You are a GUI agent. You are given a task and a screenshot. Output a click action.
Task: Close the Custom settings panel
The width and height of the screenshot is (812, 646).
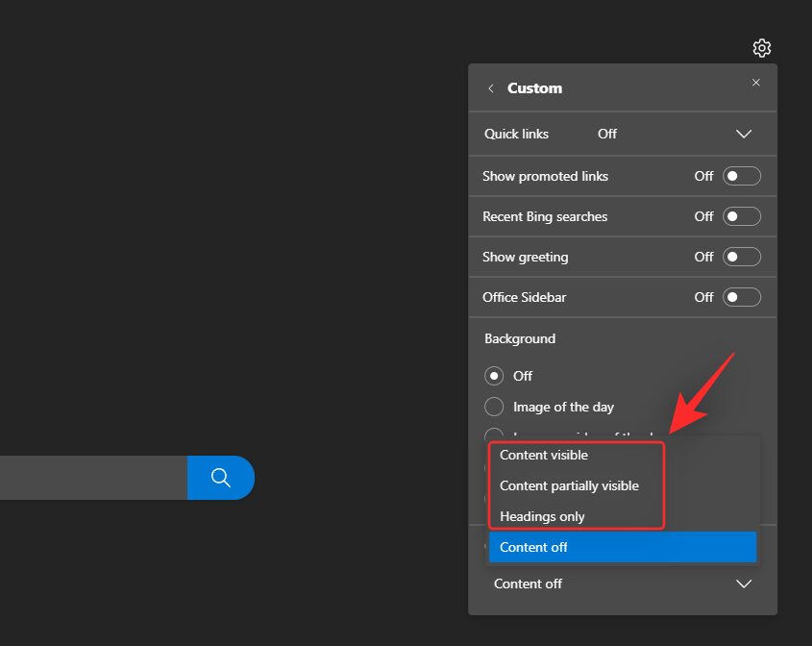click(756, 83)
